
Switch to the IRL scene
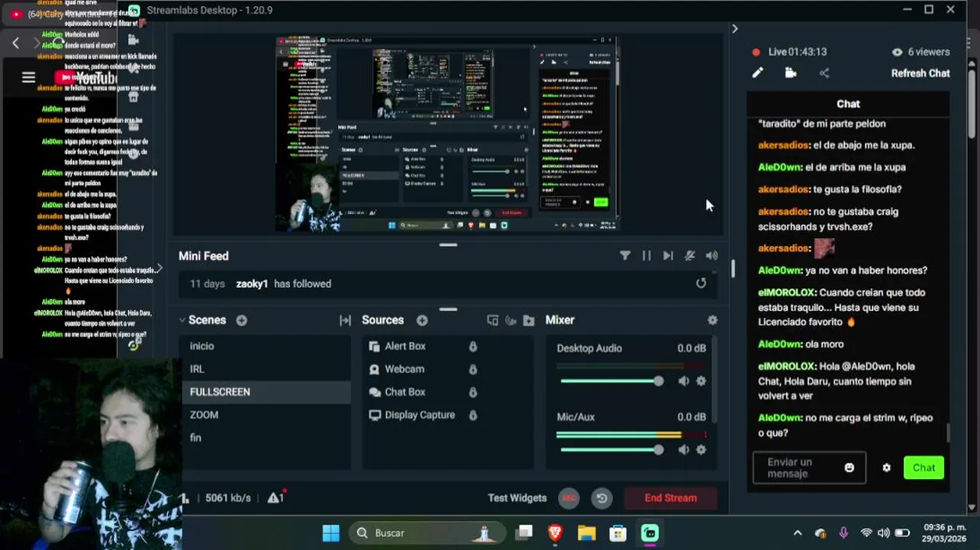[266, 369]
